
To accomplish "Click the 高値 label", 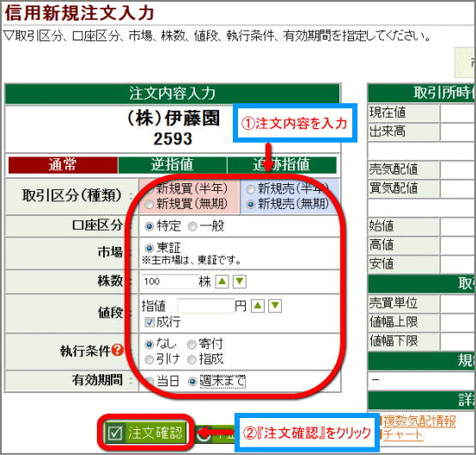I will tap(381, 245).
